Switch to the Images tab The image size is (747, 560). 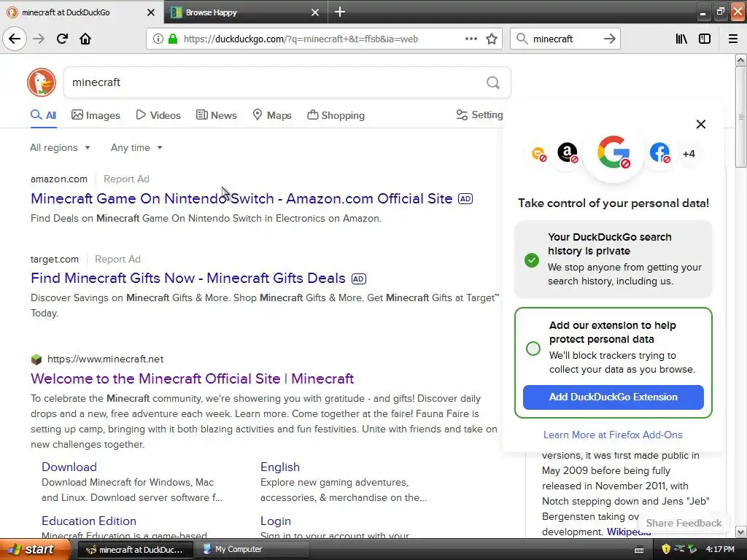point(96,115)
